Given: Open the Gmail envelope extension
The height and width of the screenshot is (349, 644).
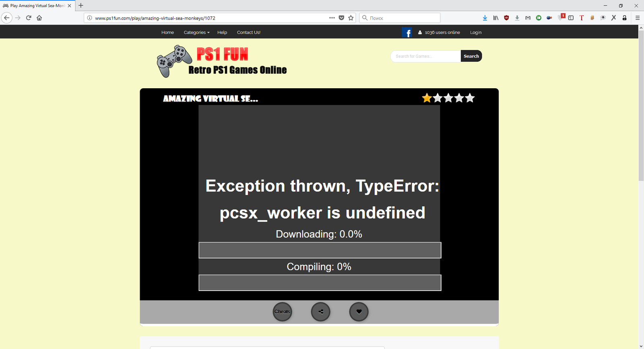Looking at the screenshot, I should (528, 18).
